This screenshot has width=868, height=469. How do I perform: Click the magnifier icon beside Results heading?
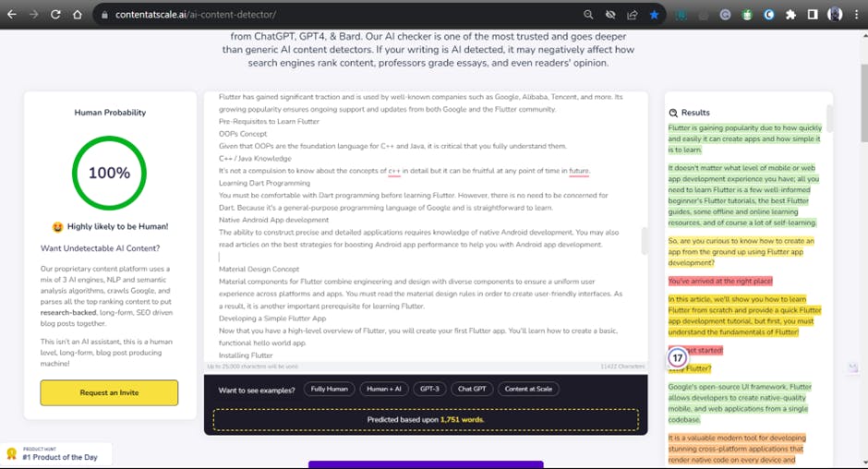click(673, 113)
